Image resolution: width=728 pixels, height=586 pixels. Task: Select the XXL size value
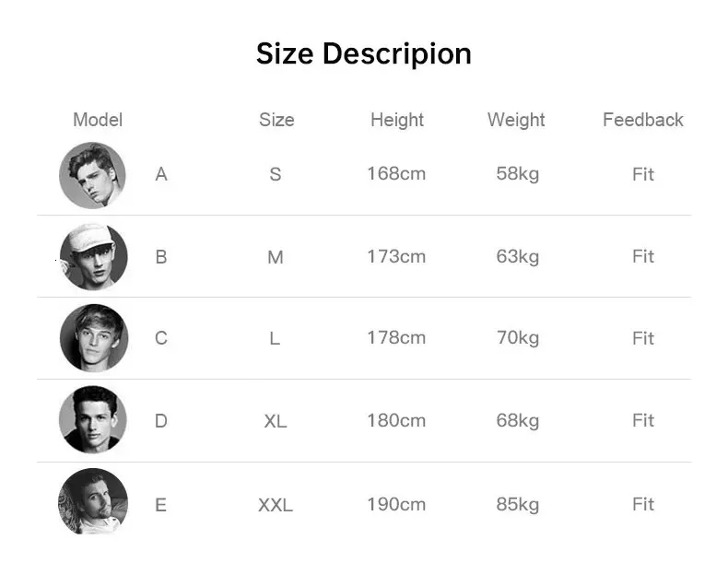click(x=276, y=505)
